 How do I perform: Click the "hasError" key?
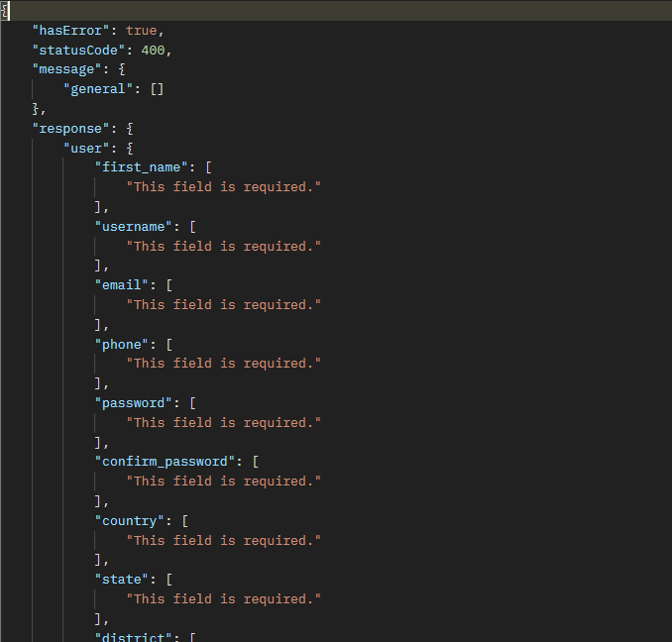pos(70,31)
